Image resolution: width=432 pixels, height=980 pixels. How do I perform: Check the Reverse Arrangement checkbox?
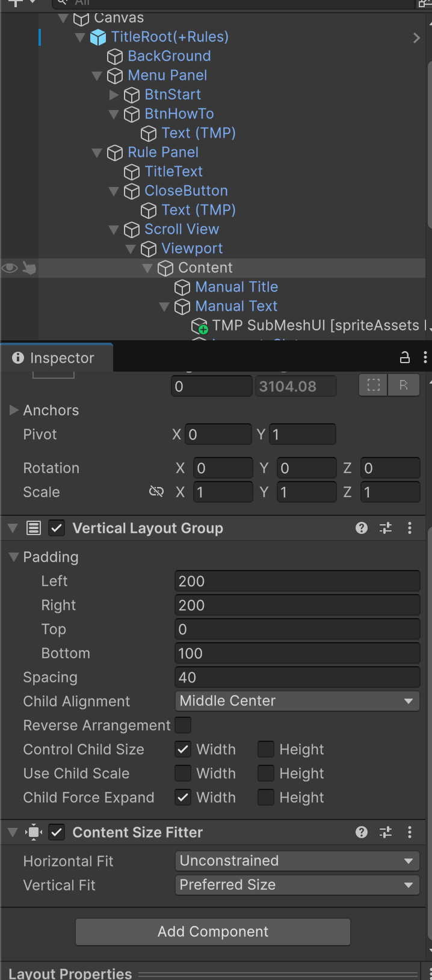[x=183, y=725]
